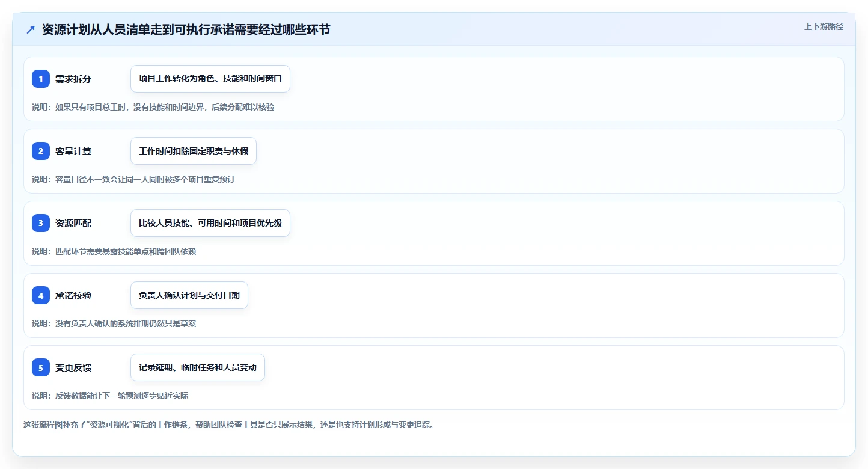Image resolution: width=868 pixels, height=469 pixels.
Task: Click the 容量计算 step title
Action: [x=73, y=152]
